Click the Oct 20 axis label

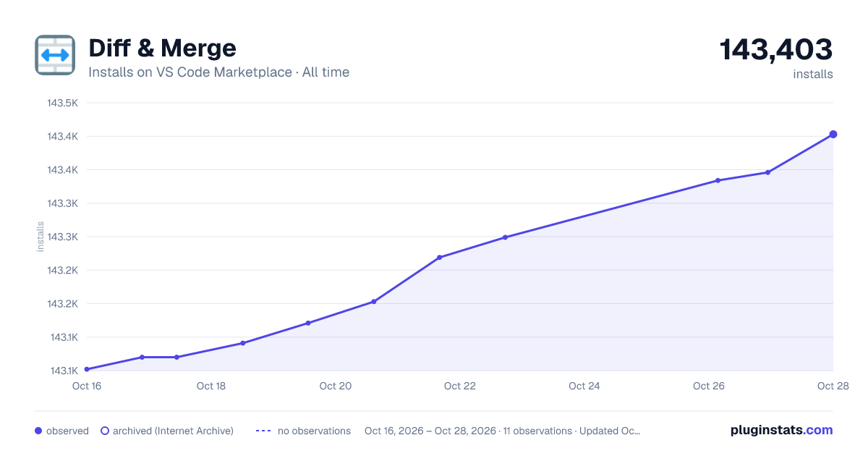336,386
